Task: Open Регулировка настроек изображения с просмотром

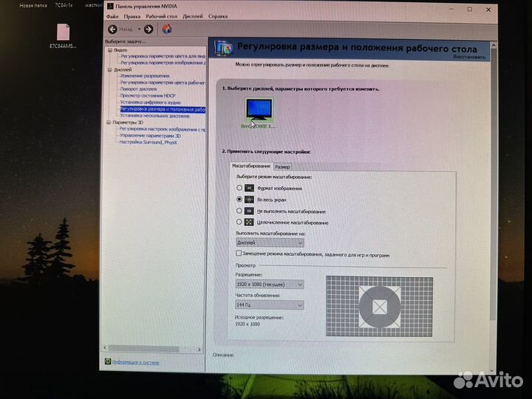Action: (163, 129)
